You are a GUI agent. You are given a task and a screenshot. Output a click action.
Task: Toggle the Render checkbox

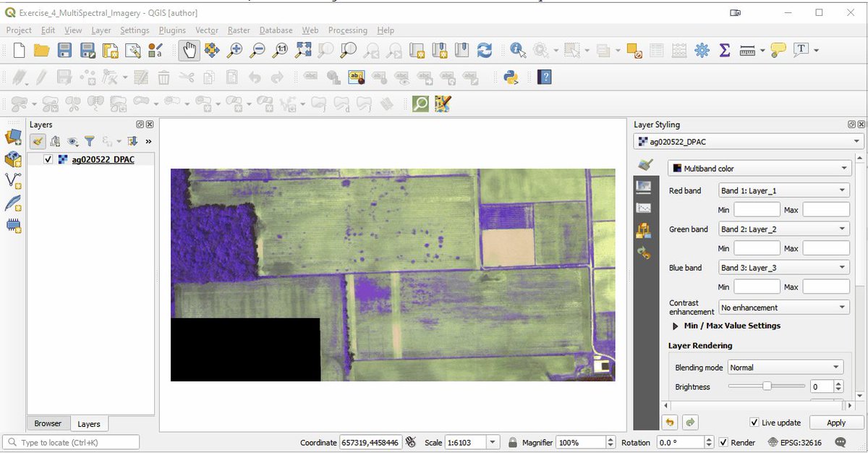(723, 442)
